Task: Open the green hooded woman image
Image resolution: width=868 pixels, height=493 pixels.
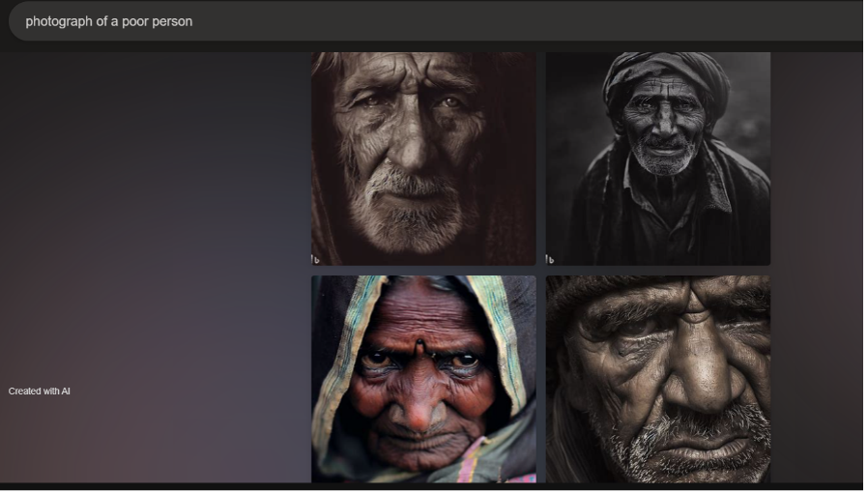Action: [422, 378]
